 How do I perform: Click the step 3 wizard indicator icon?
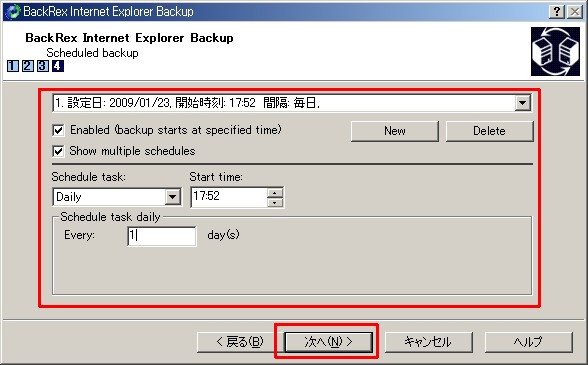tap(42, 66)
